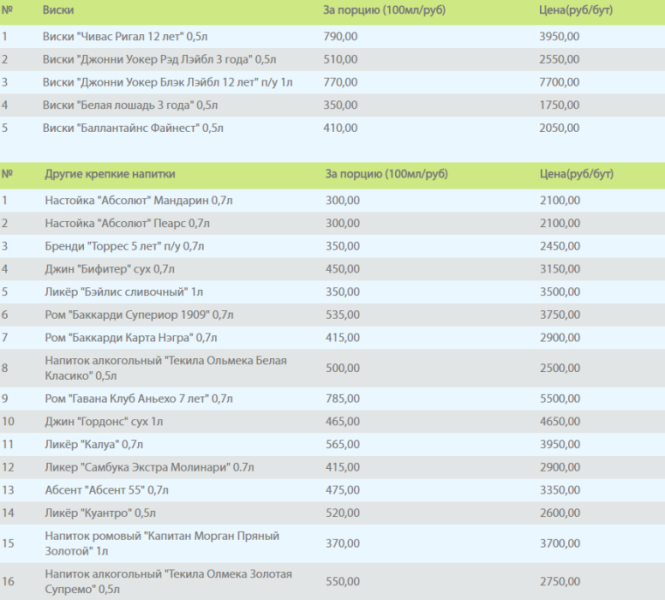
Task: Click portion price 475,00
Action: [x=343, y=490]
